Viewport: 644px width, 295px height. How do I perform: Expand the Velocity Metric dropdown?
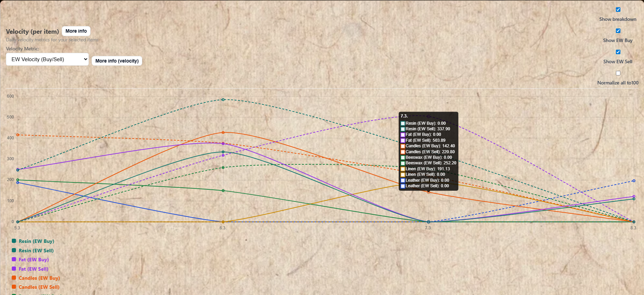click(47, 59)
